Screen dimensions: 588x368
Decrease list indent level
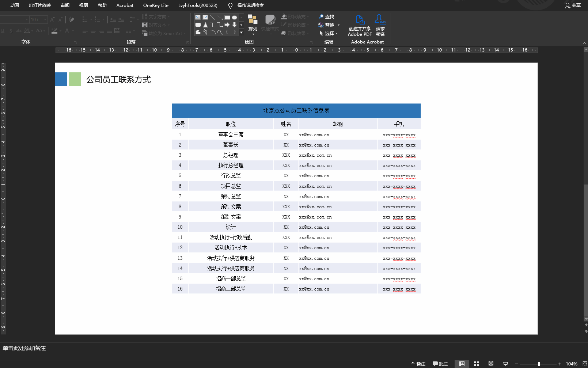pyautogui.click(x=113, y=19)
